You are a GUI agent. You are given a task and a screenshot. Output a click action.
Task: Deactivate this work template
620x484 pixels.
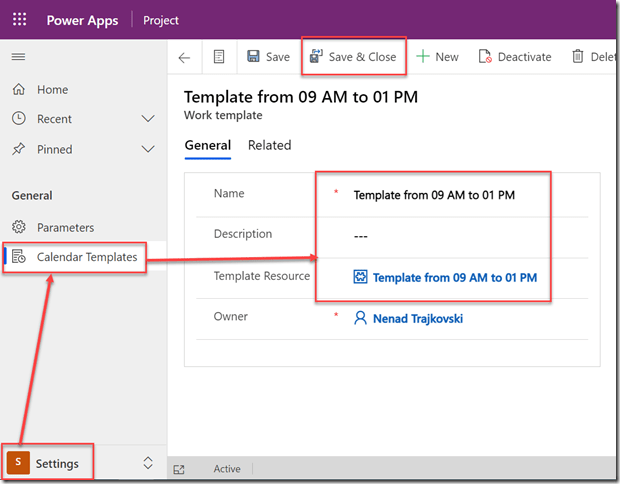(x=515, y=57)
